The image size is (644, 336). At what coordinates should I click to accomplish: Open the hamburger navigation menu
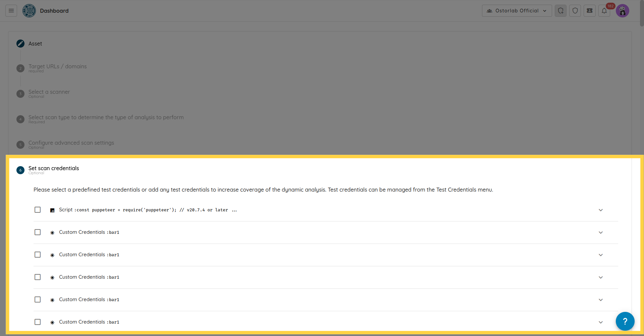pyautogui.click(x=11, y=11)
